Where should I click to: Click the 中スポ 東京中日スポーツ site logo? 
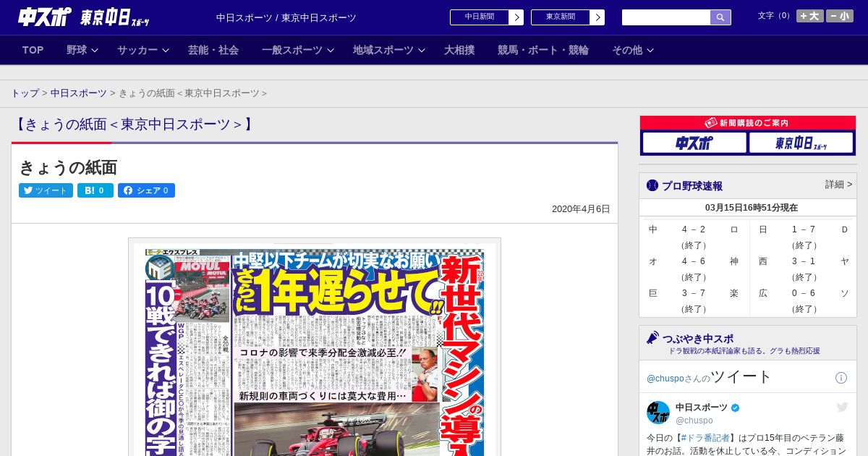(x=84, y=17)
